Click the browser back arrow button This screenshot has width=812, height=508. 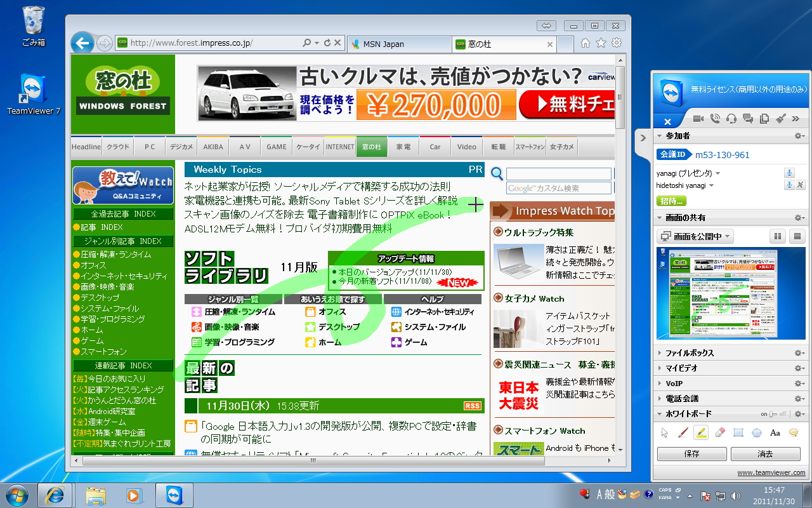coord(82,43)
